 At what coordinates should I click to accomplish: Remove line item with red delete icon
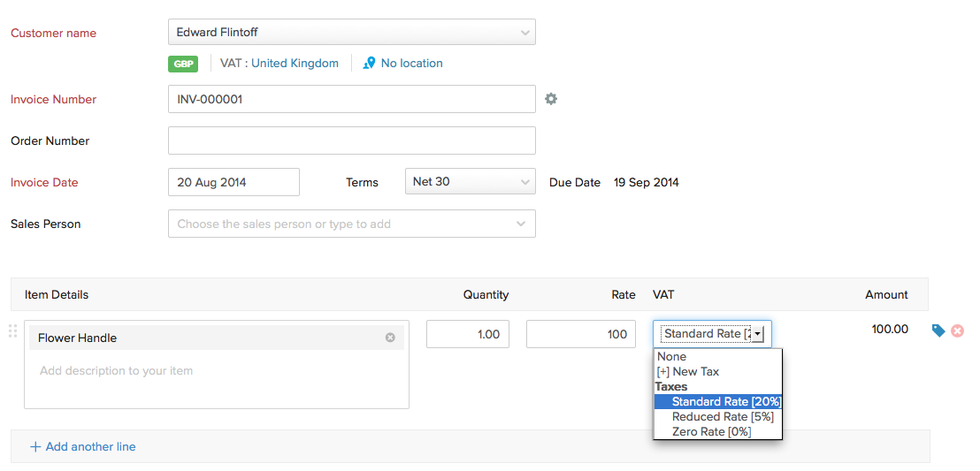tap(957, 330)
